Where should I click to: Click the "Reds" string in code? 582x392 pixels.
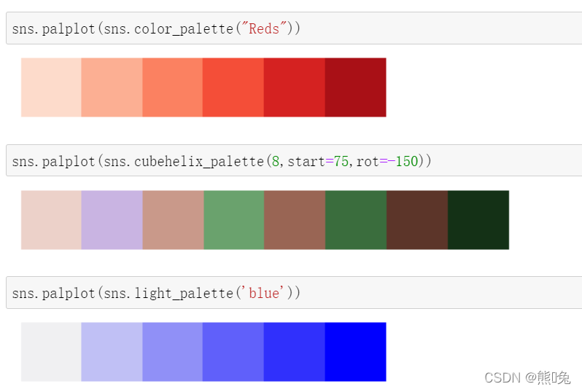pos(264,28)
